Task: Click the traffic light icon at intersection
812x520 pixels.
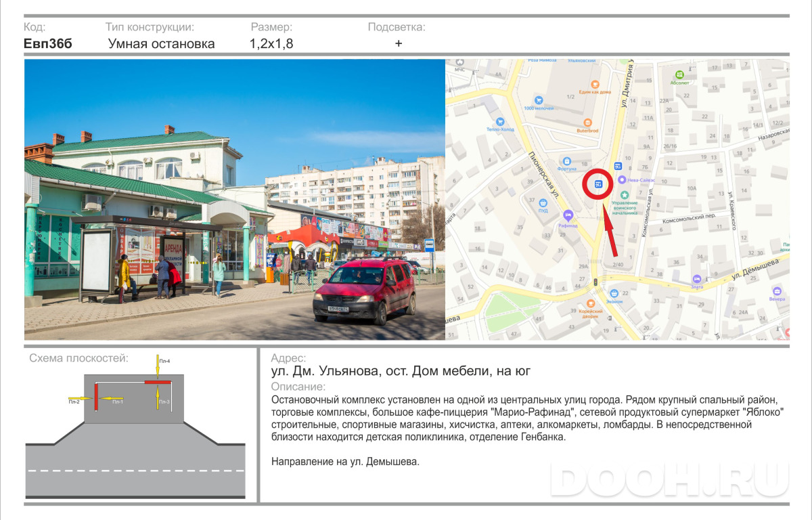Action: (x=595, y=281)
